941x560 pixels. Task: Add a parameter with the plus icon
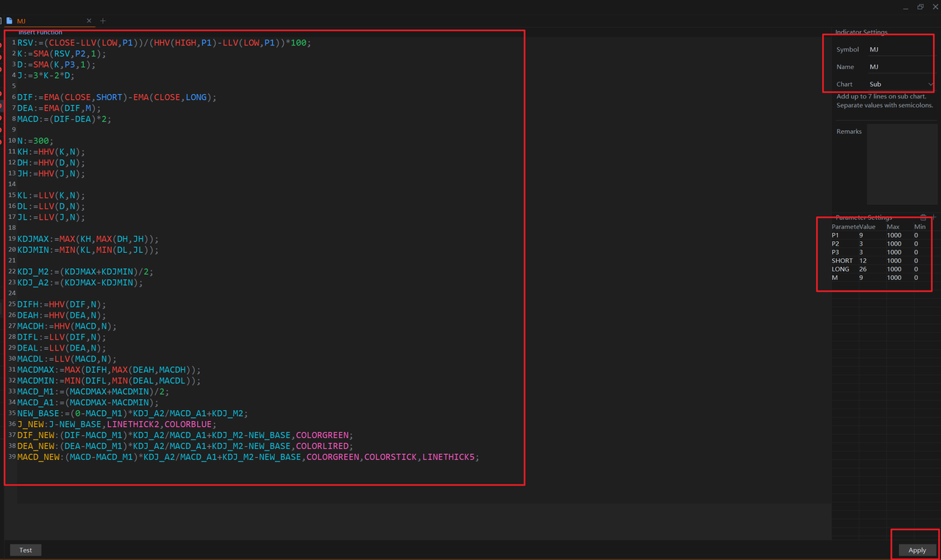tap(934, 218)
